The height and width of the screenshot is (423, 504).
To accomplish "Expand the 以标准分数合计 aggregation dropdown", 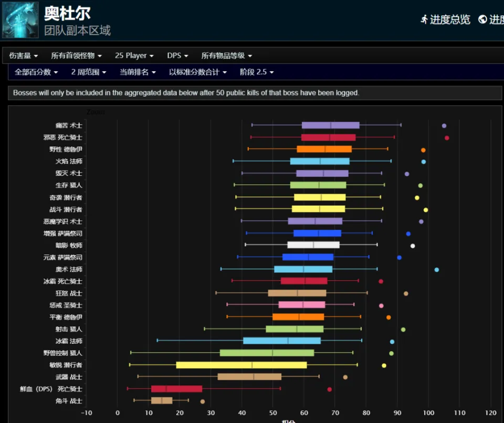I will [197, 72].
